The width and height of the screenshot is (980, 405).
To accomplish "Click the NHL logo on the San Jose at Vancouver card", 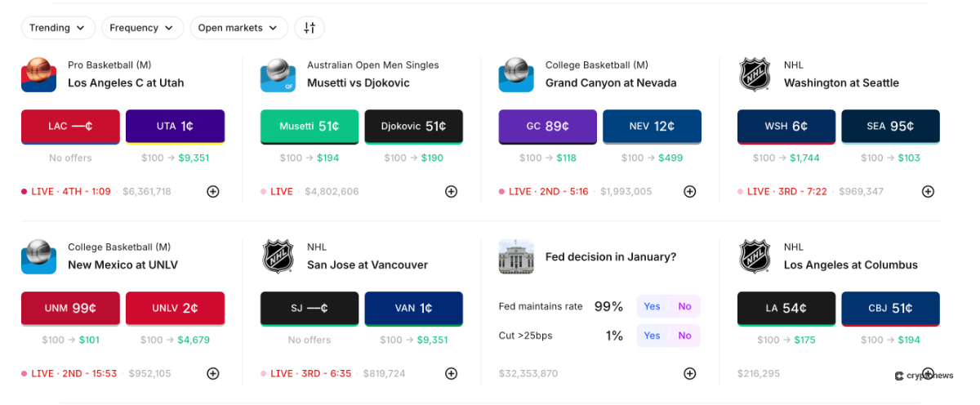I will pyautogui.click(x=278, y=256).
